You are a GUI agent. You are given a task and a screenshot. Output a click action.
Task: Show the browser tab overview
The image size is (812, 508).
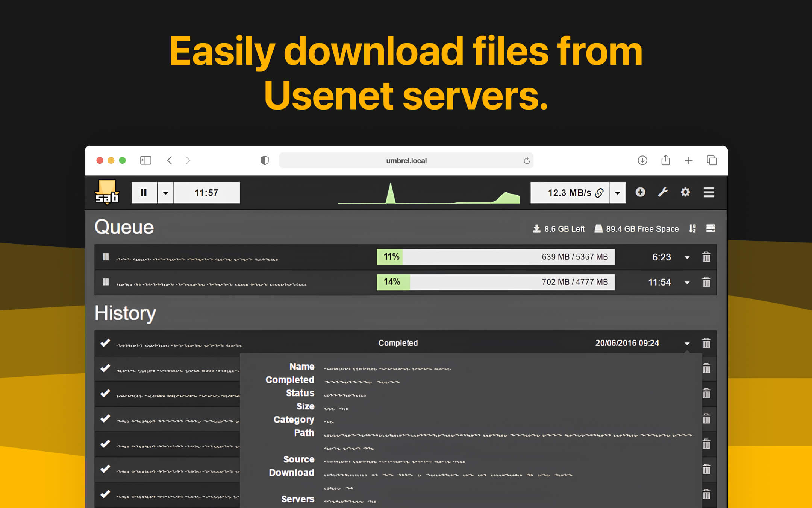tap(712, 160)
